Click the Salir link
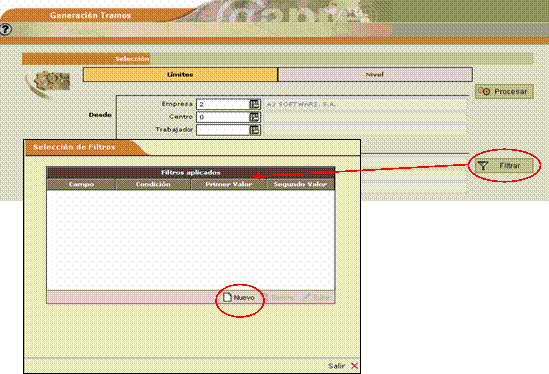The height and width of the screenshot is (374, 549). pyautogui.click(x=336, y=366)
